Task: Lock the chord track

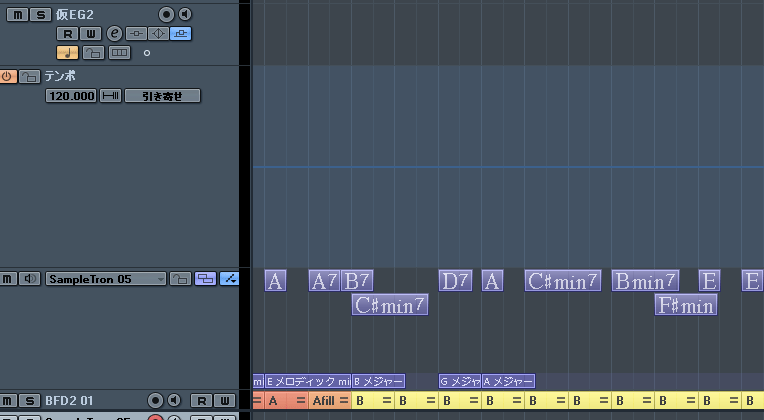Action: [180, 279]
